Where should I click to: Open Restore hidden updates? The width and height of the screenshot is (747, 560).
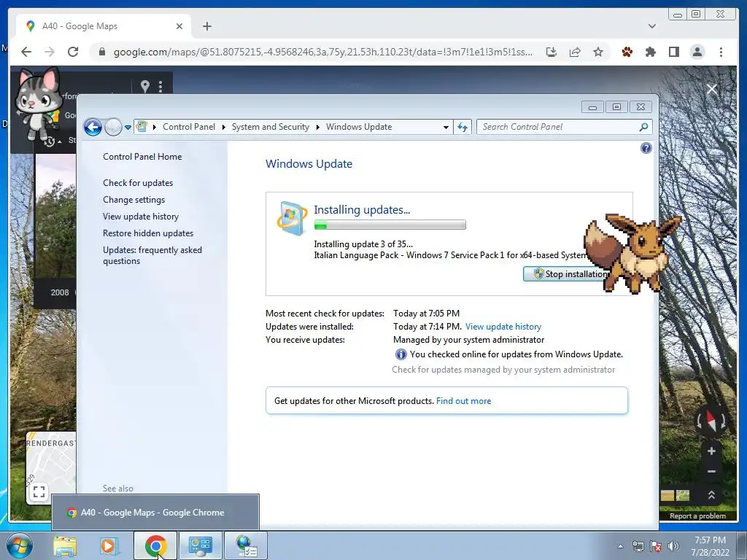pos(147,233)
